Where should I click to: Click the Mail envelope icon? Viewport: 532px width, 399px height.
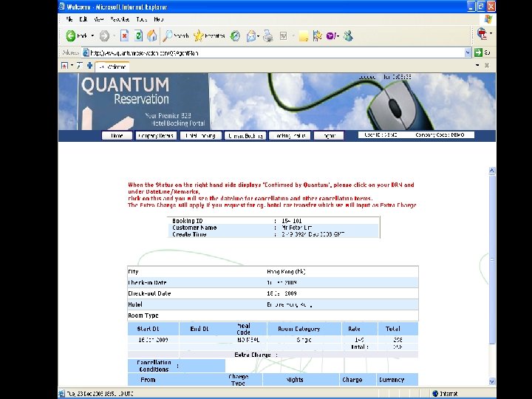click(251, 35)
